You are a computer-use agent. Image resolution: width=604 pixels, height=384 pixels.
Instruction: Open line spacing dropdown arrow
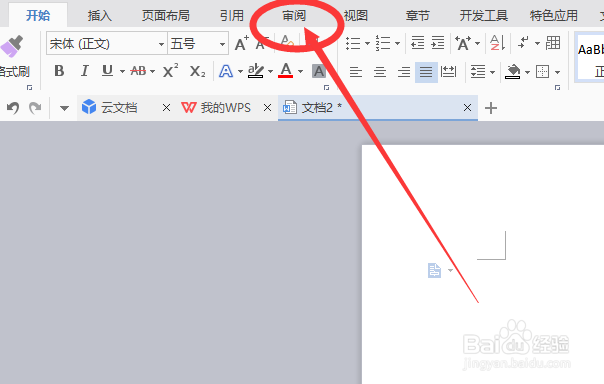492,72
